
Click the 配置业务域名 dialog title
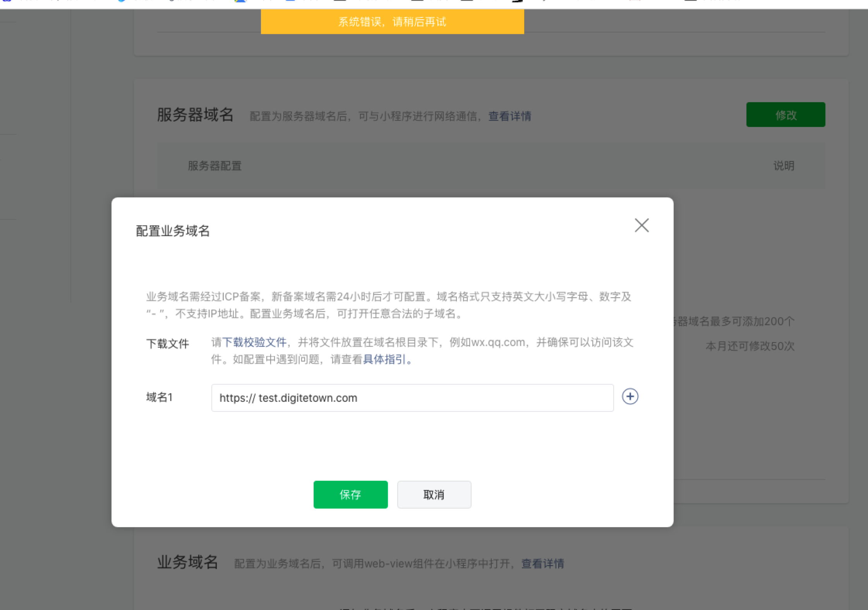point(173,231)
